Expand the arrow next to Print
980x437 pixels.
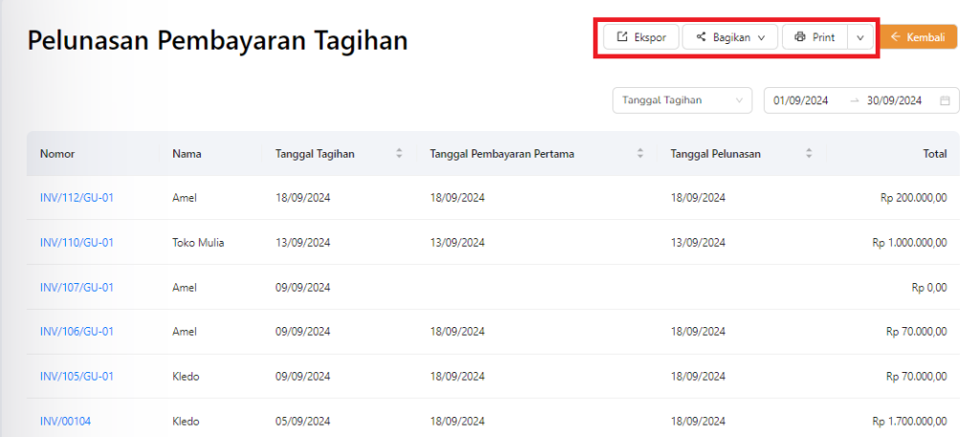tap(860, 37)
